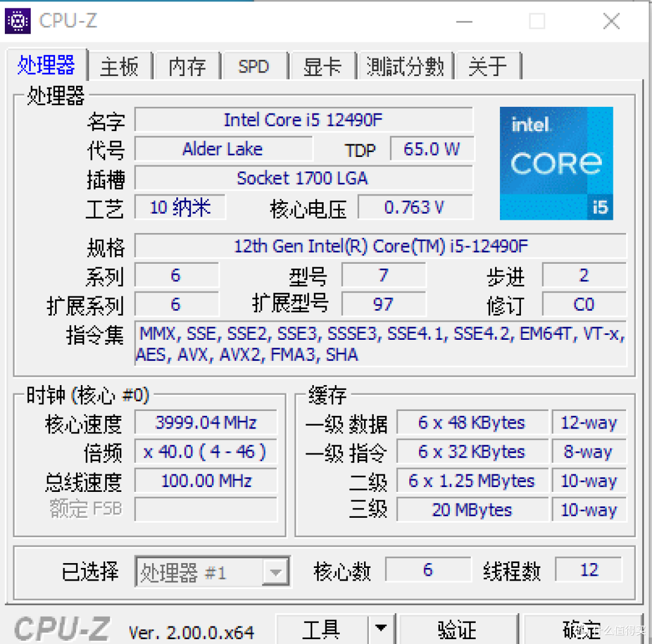Click the L2 6 x 1.25 MBytes value
Viewport: 652px width, 644px height.
point(472,480)
